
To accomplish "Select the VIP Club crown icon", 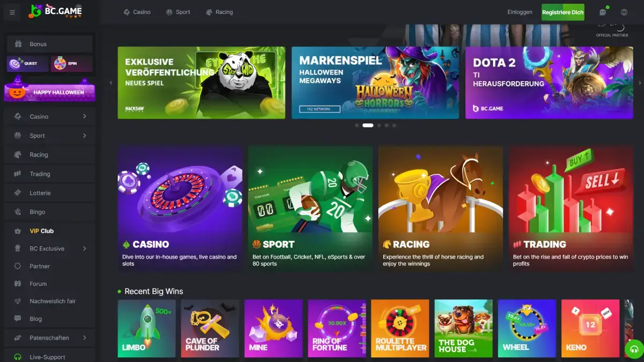I will click(x=18, y=231).
